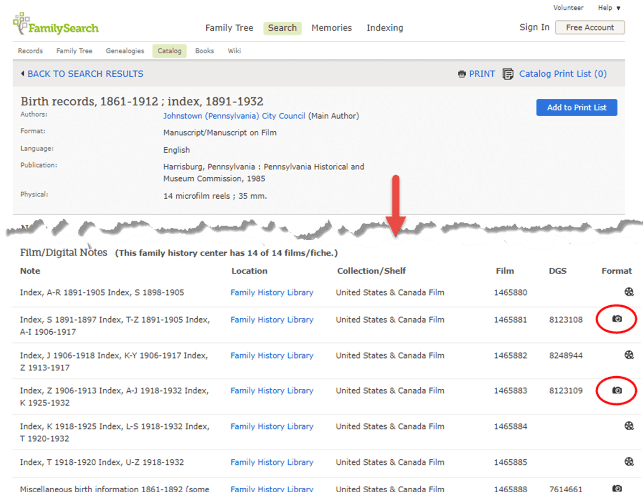Screen dimensions: 643x492
Task: Click the 'Collection/Shelf' column header
Action: [x=371, y=271]
